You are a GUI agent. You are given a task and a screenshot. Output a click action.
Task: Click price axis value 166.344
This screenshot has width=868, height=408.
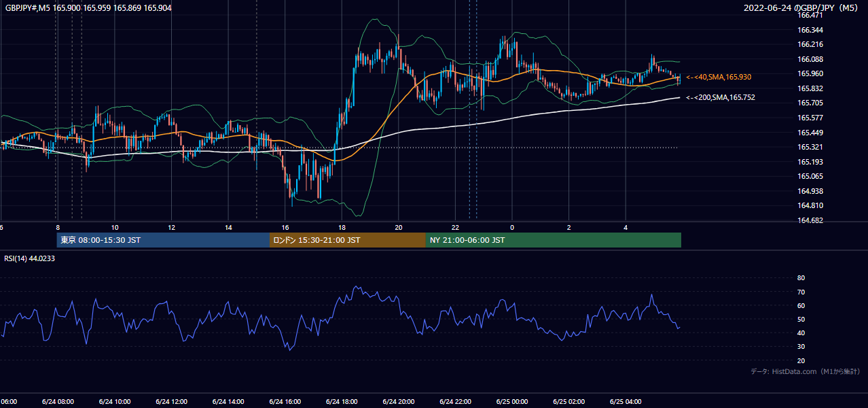810,30
